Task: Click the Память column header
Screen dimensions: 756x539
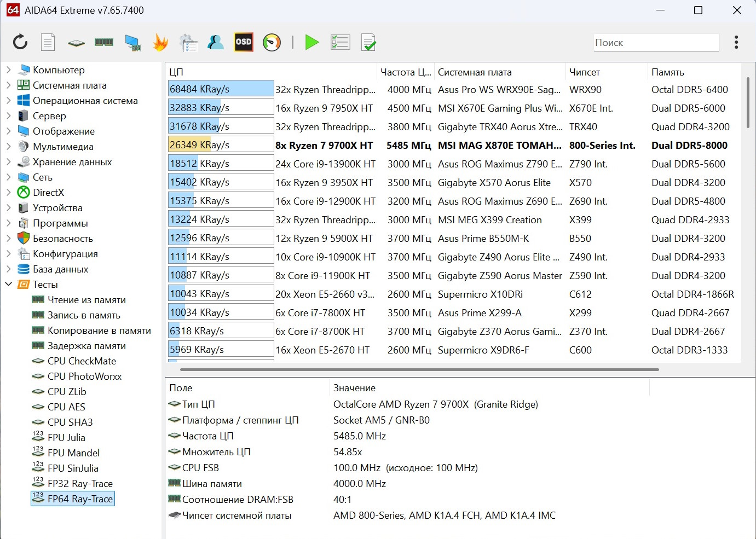Action: coord(667,72)
